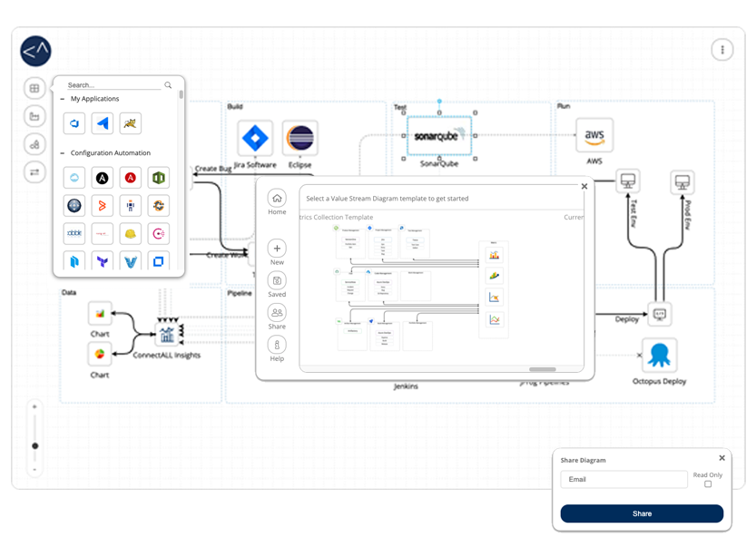Click the Share button in Share Diagram
The height and width of the screenshot is (557, 756).
click(x=642, y=513)
